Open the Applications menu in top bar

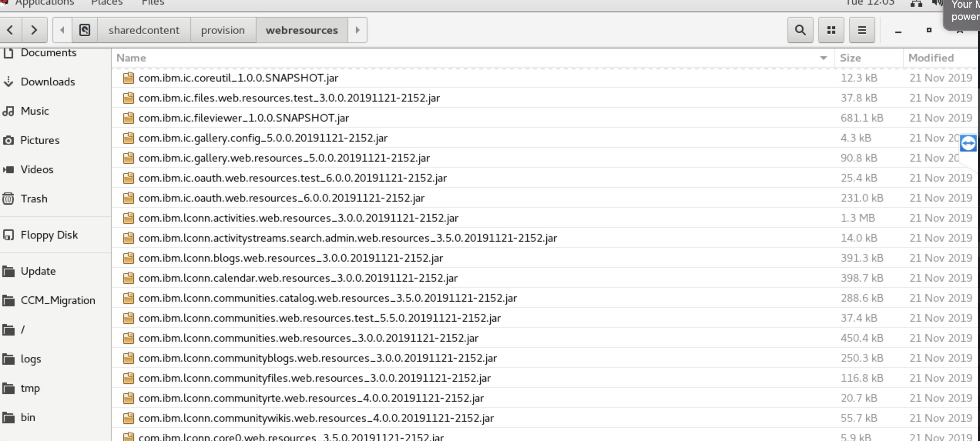coord(44,3)
